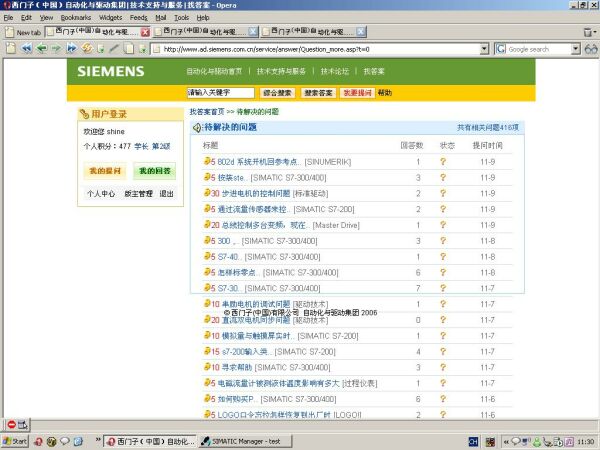The image size is (600, 450).
Task: Switch to SIMATIC Manager - test taskbar button
Action: pyautogui.click(x=245, y=442)
